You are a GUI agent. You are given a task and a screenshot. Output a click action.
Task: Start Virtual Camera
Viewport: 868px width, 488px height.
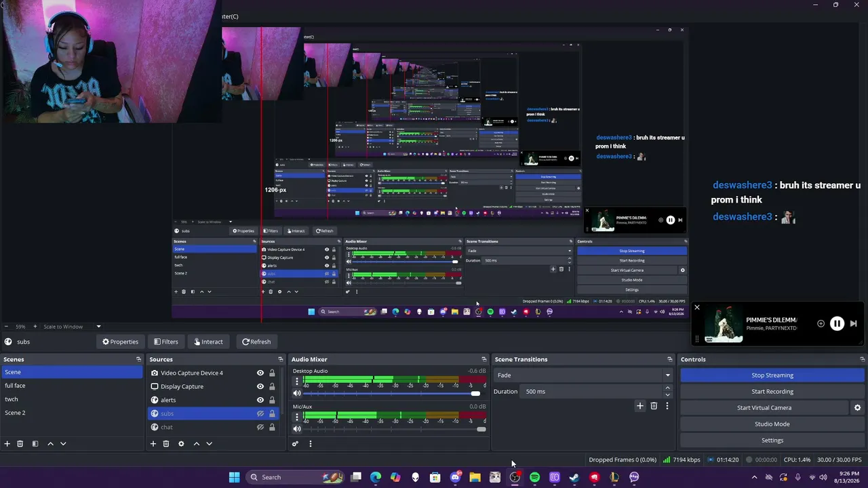764,408
